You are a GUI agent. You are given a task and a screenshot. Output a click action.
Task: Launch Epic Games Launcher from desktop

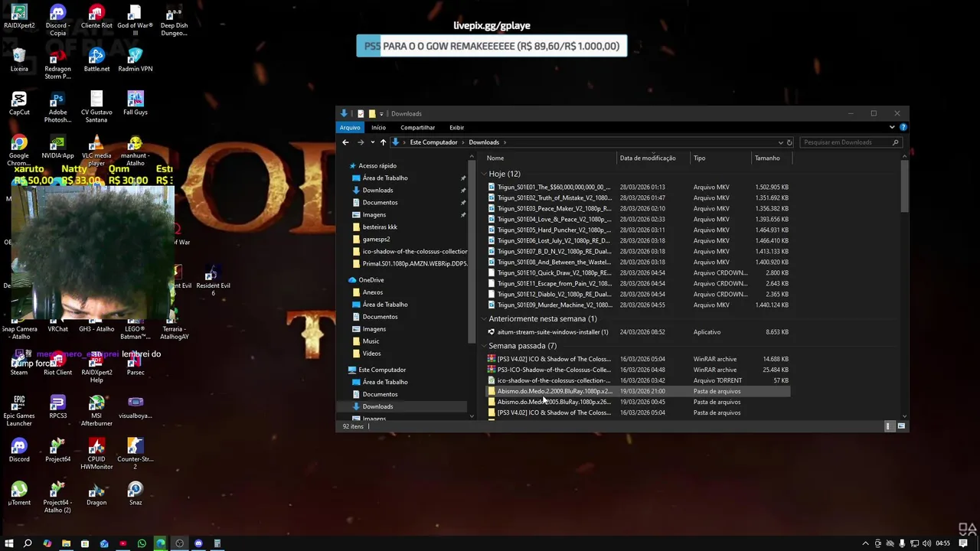[19, 411]
